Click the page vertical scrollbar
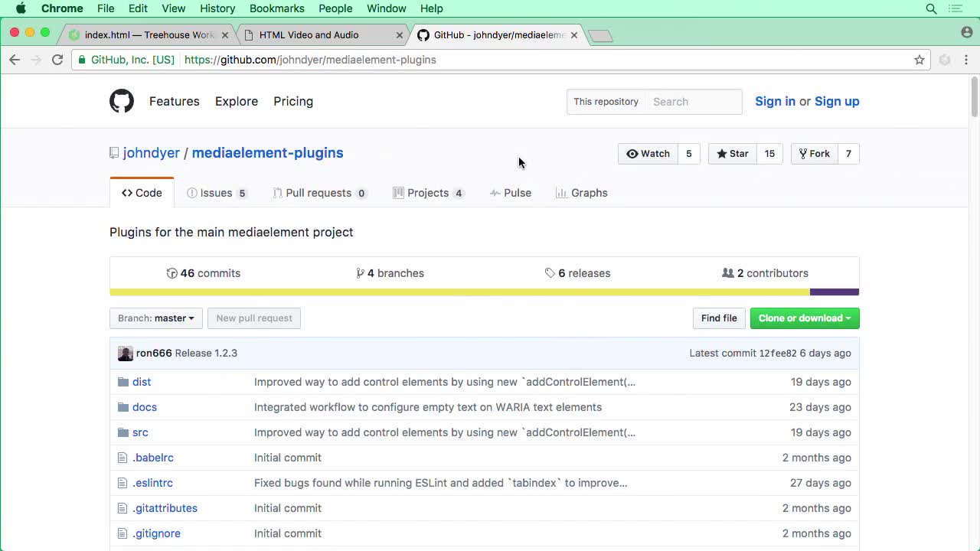This screenshot has width=980, height=551. click(975, 97)
